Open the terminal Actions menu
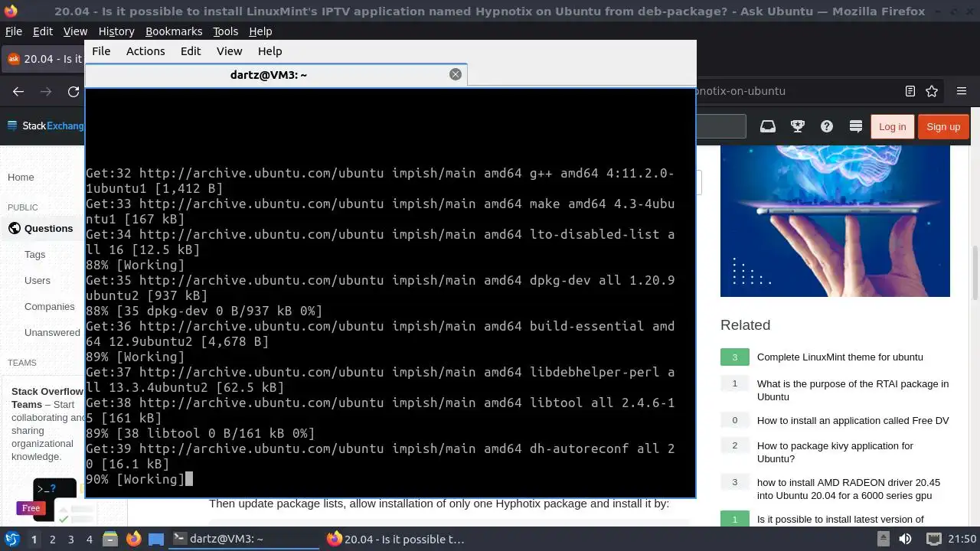The image size is (980, 551). coord(145,51)
